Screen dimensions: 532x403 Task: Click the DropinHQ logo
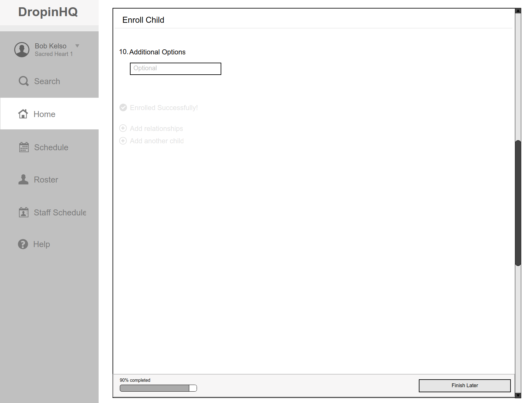pyautogui.click(x=48, y=12)
